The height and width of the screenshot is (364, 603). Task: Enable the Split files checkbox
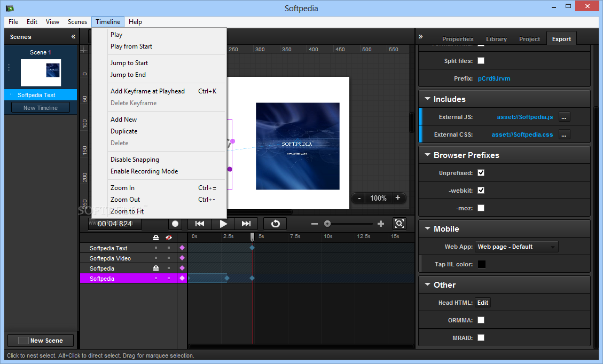[x=481, y=61]
